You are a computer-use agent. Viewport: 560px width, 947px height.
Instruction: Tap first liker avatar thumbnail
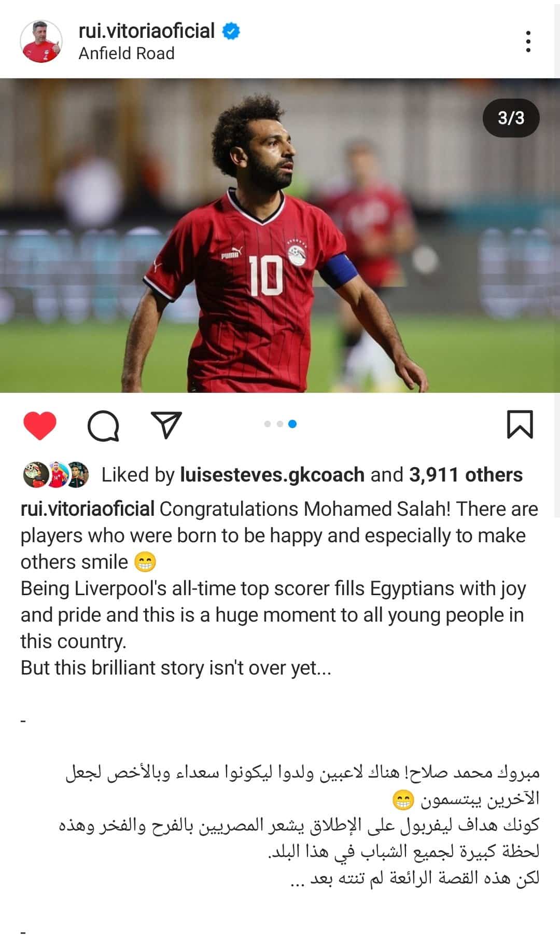[x=35, y=475]
